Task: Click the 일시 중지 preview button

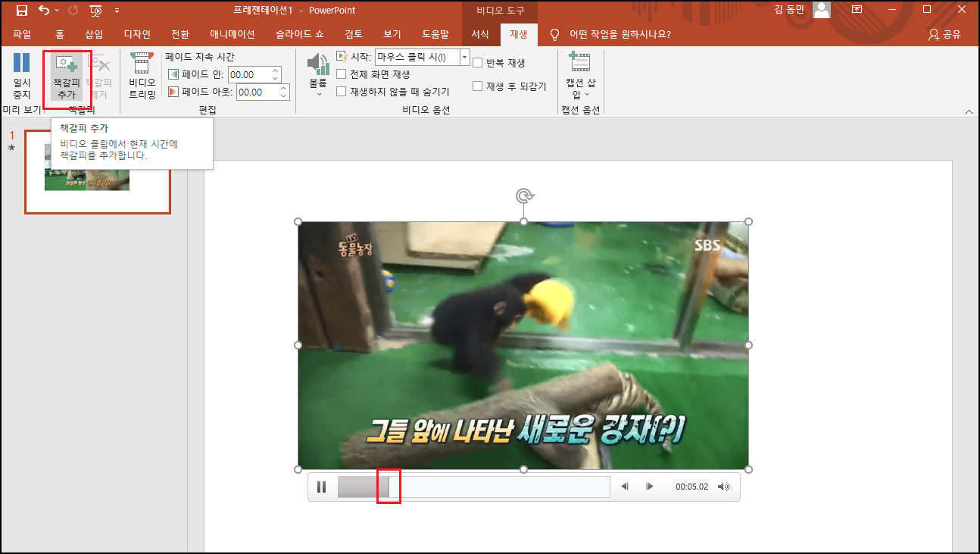Action: click(22, 76)
